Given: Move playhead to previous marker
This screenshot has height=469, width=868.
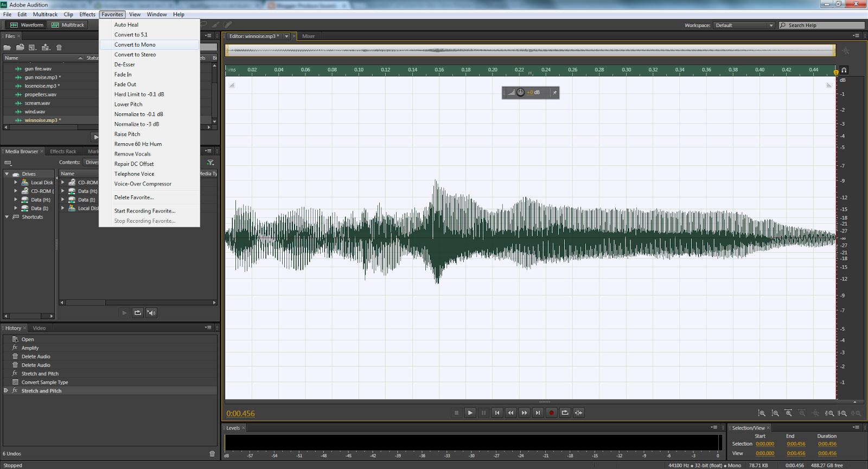Looking at the screenshot, I should coord(497,413).
